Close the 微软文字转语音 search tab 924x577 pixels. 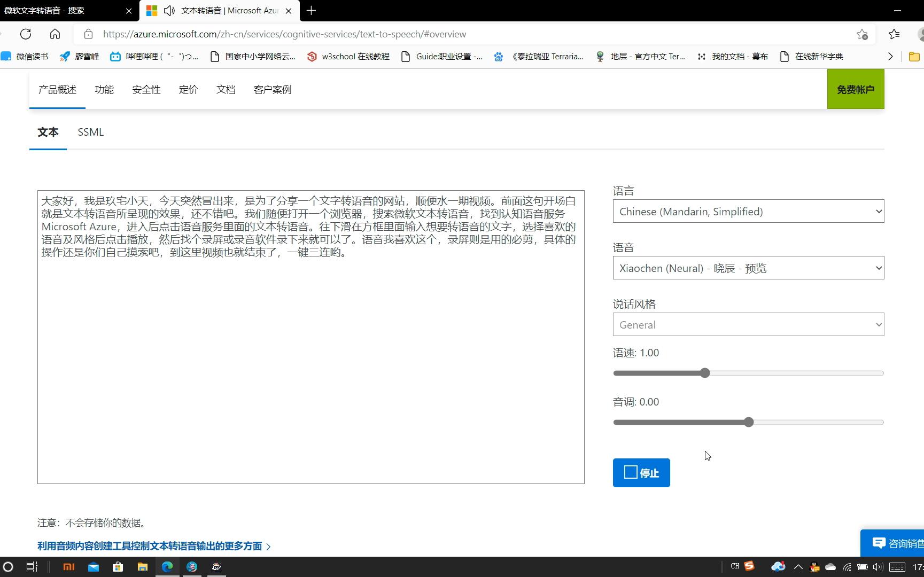(x=129, y=11)
